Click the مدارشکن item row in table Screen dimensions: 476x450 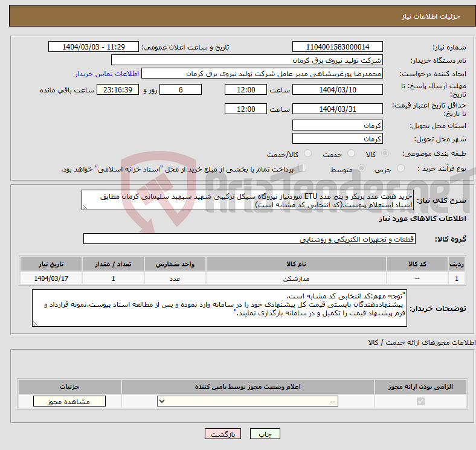[296, 279]
